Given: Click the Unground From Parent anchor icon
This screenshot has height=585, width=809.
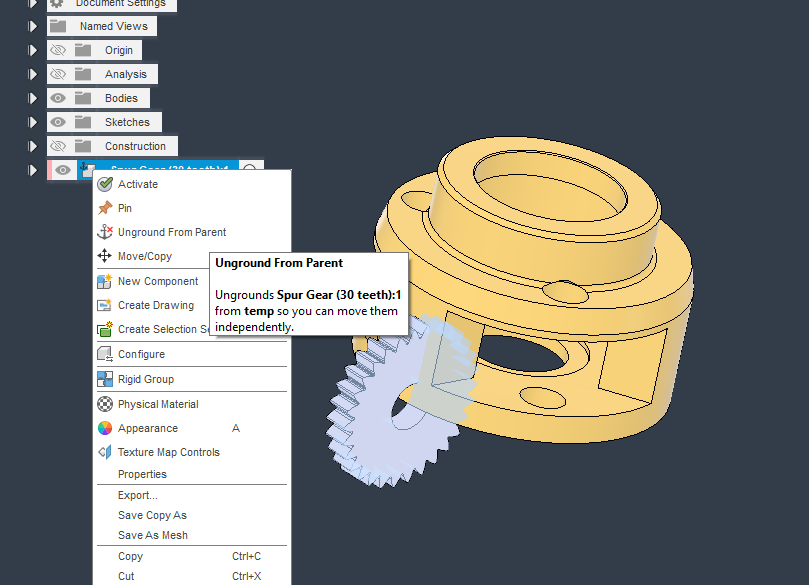Looking at the screenshot, I should (x=105, y=232).
